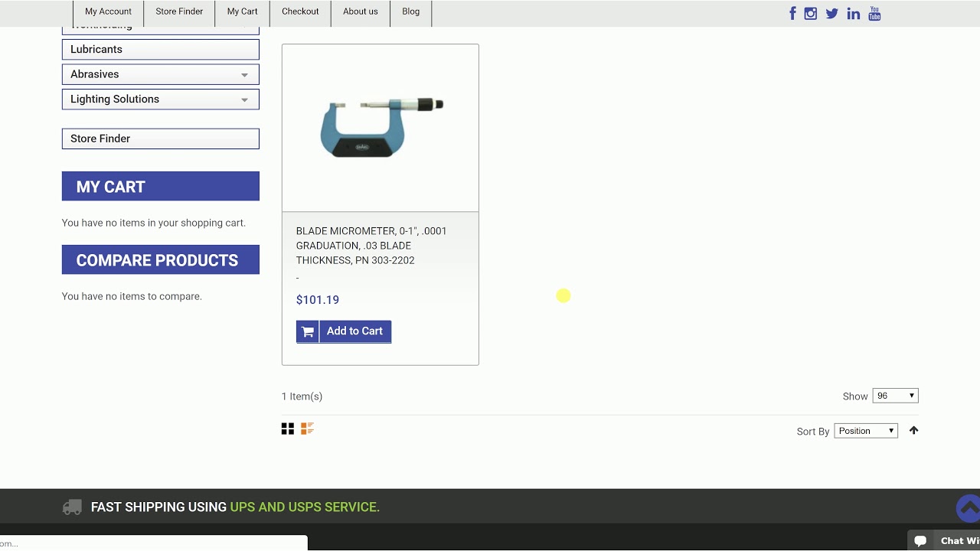This screenshot has height=551, width=980.
Task: Add the blade micrometer to cart
Action: pos(344,331)
